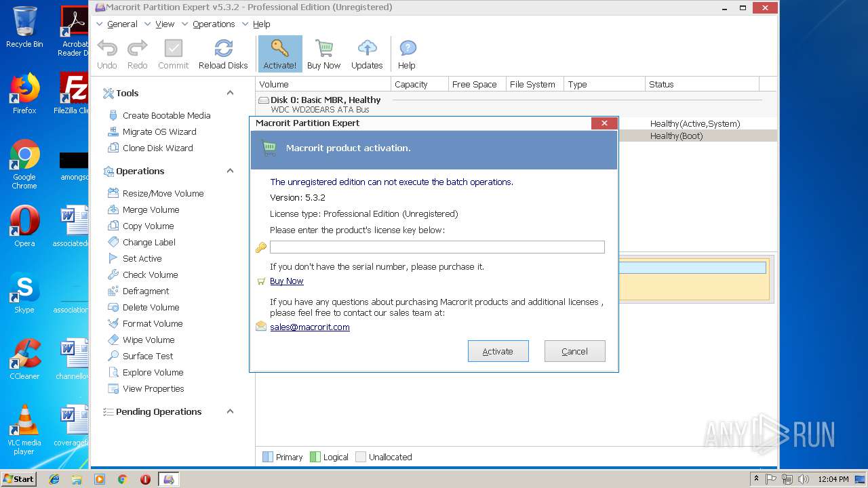
Task: Open the Windows Start menu
Action: click(18, 479)
